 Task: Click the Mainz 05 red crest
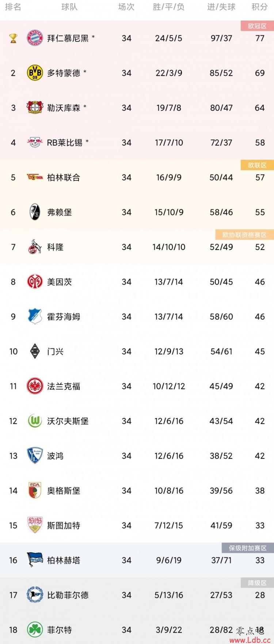[x=35, y=282]
